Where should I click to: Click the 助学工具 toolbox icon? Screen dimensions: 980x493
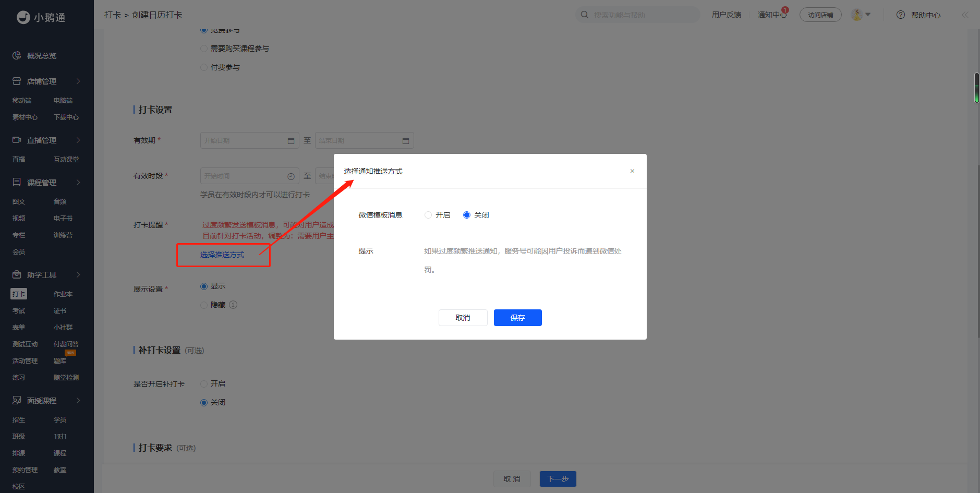(x=17, y=275)
